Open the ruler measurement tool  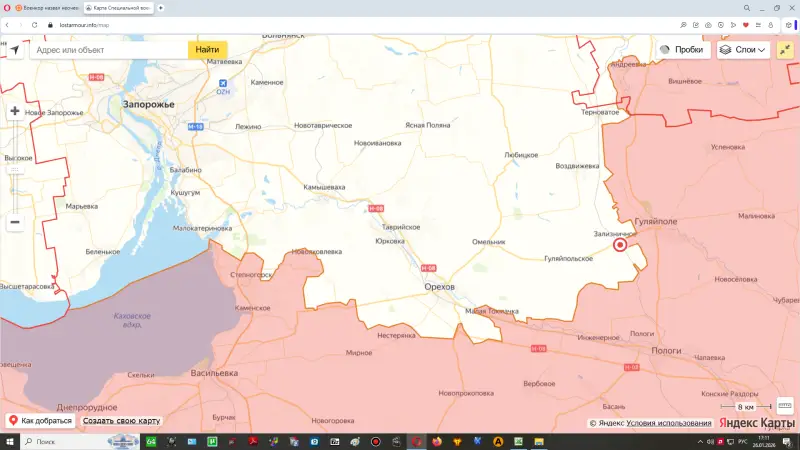(x=784, y=406)
